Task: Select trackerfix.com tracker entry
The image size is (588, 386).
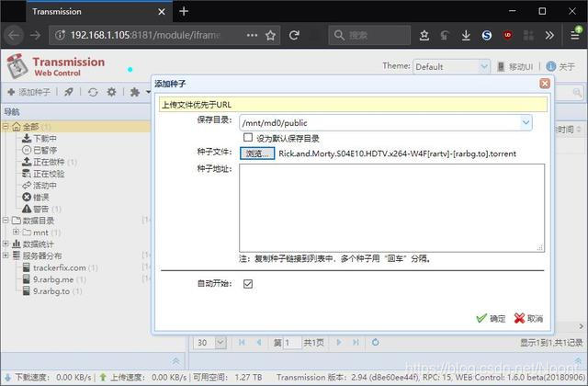Action: click(x=60, y=267)
